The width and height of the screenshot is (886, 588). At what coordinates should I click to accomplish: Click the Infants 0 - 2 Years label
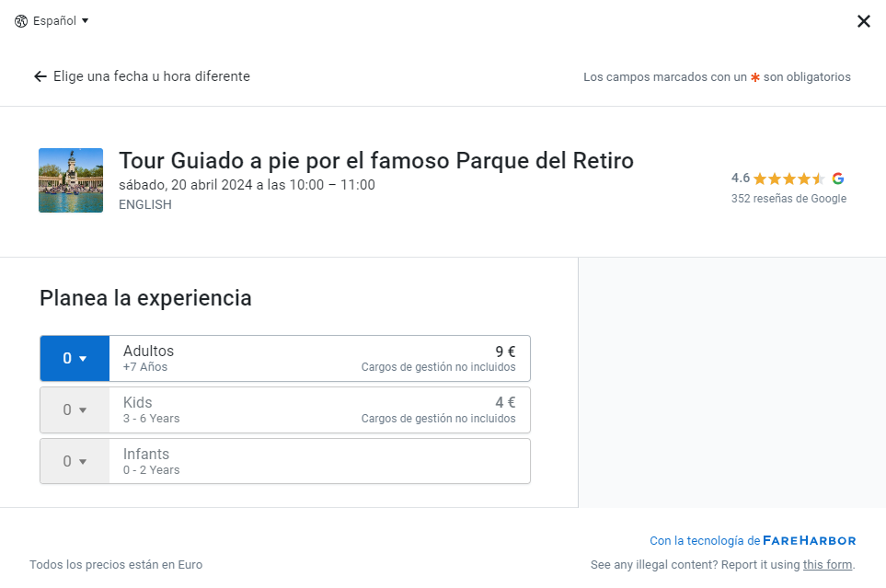(x=151, y=461)
